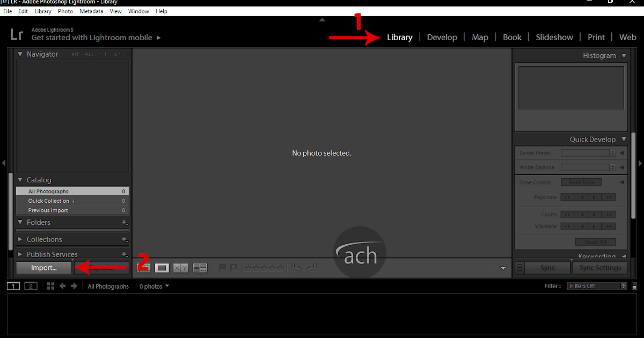The image size is (644, 338).
Task: Open toolbar content dropdown triangle
Action: (503, 268)
